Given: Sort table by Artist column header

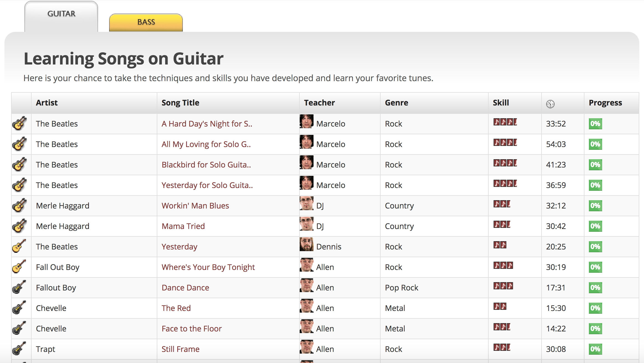Looking at the screenshot, I should click(47, 103).
